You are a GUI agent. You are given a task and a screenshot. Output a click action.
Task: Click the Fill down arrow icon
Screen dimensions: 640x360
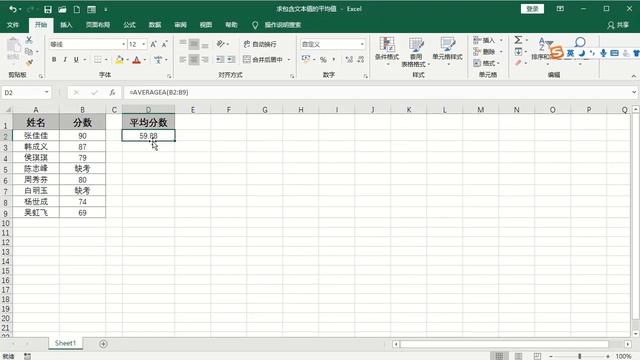[518, 51]
